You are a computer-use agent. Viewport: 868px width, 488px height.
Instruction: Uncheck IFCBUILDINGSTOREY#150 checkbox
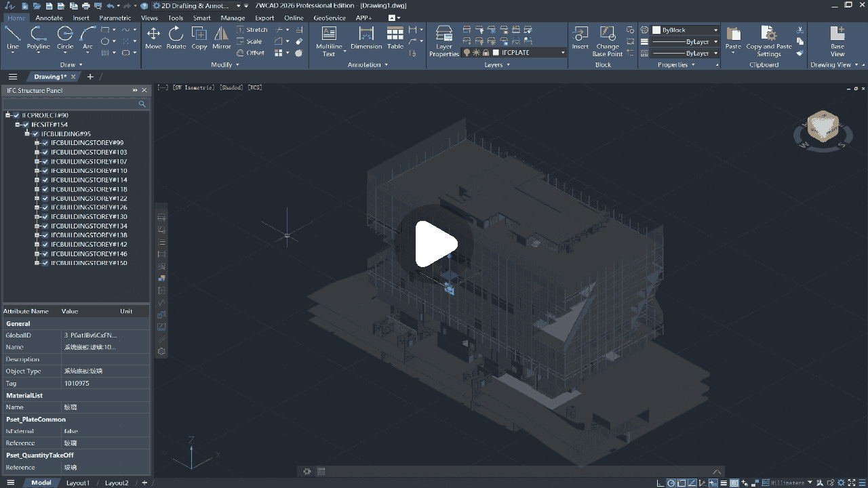(x=45, y=263)
